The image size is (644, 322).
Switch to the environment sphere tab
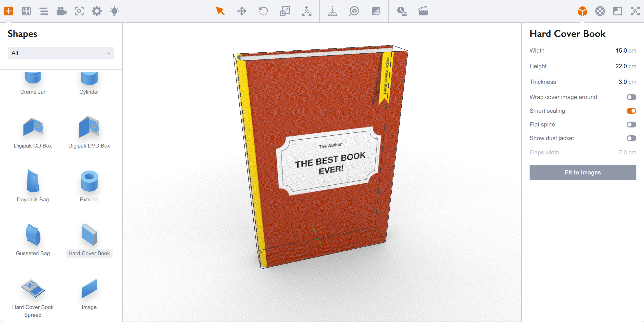tap(600, 11)
